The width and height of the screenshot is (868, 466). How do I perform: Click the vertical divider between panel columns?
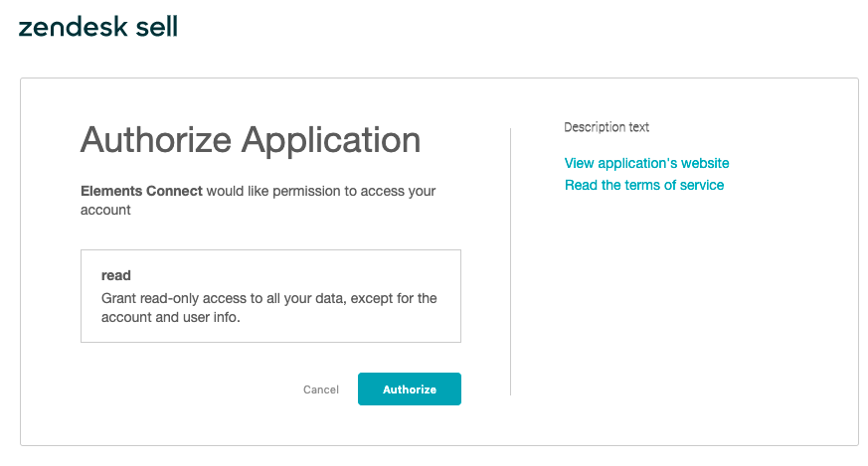point(510,260)
